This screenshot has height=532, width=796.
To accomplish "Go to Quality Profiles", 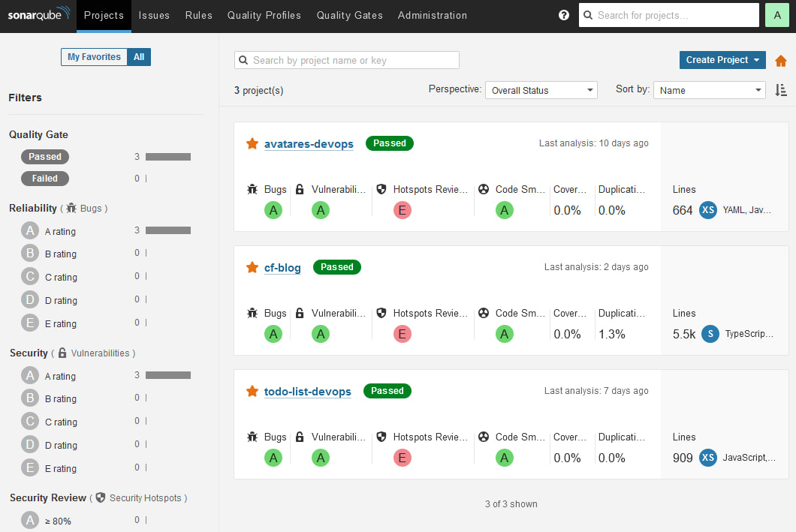I will [264, 16].
